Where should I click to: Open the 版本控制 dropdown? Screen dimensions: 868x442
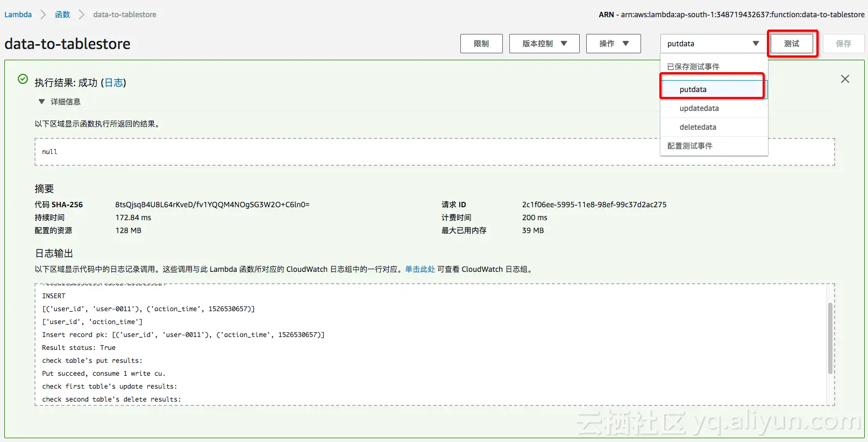544,44
